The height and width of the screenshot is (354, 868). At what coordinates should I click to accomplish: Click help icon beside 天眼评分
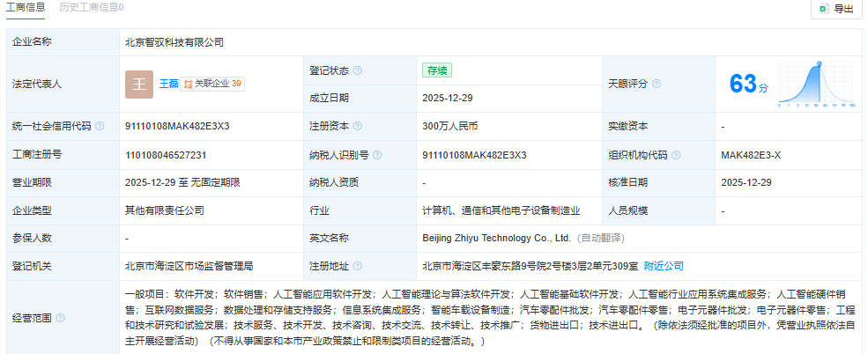[656, 84]
